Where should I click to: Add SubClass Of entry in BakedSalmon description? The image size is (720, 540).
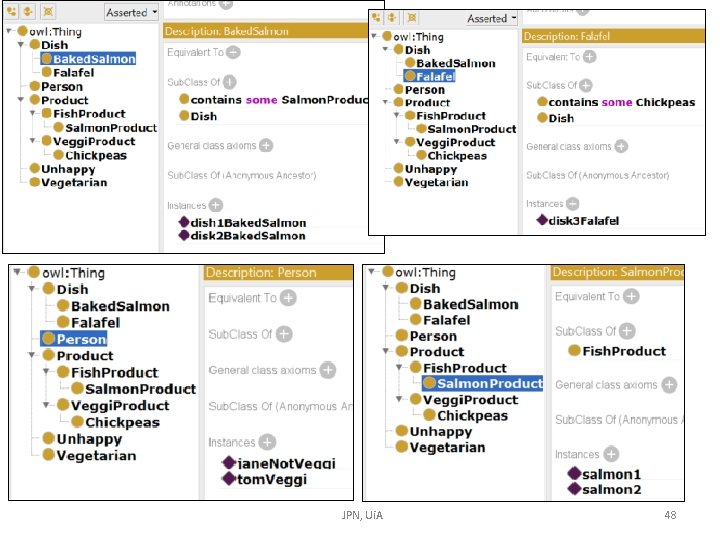tap(230, 82)
